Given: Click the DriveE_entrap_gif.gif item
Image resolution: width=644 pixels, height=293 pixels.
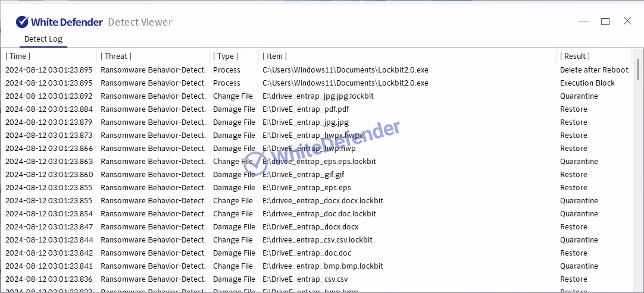Looking at the screenshot, I should (303, 175).
